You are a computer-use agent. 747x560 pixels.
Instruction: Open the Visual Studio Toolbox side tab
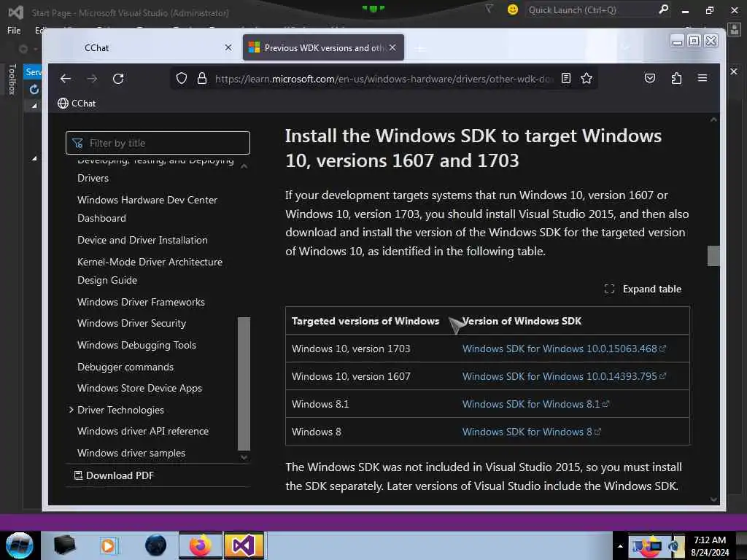coord(12,79)
